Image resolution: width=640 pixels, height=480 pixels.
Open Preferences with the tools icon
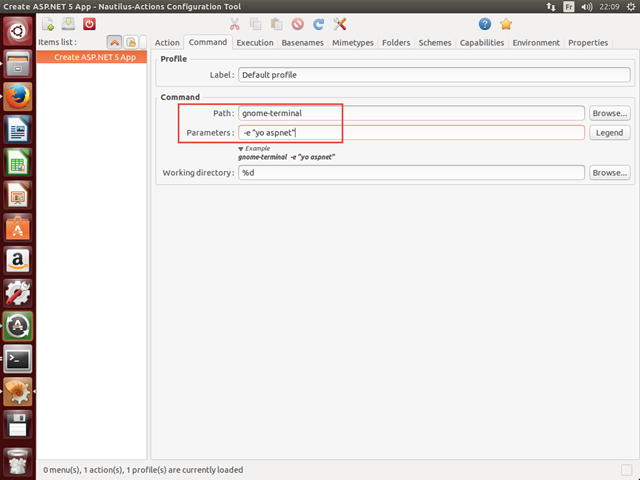tap(340, 24)
